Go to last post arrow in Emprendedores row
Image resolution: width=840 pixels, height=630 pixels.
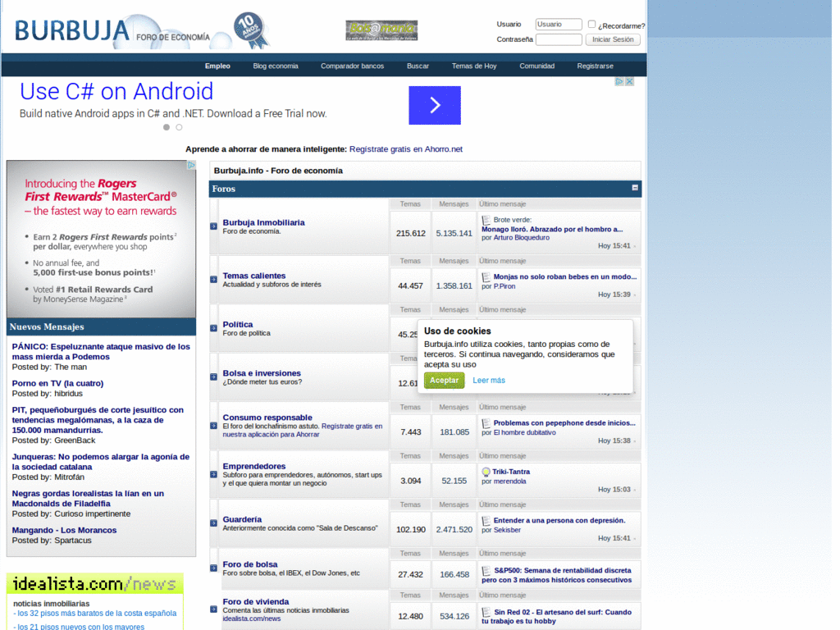click(636, 490)
